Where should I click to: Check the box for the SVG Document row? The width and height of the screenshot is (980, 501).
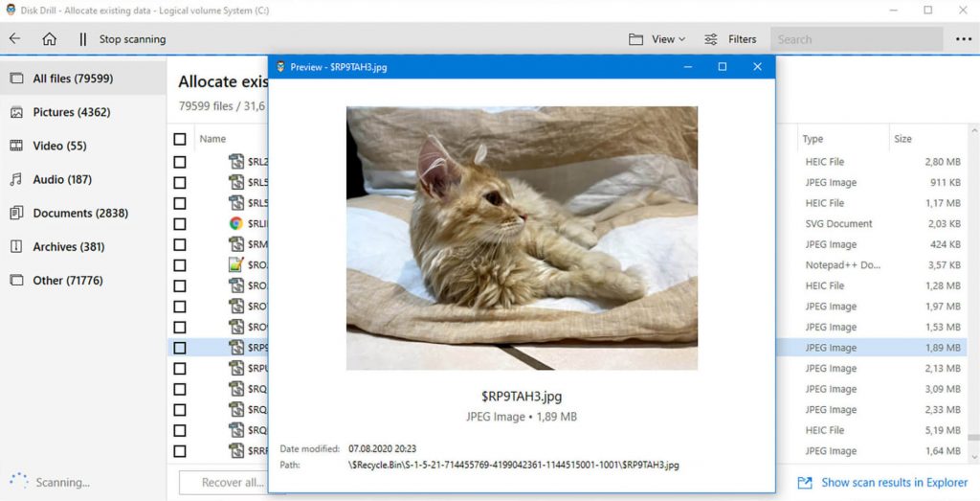[x=180, y=223]
